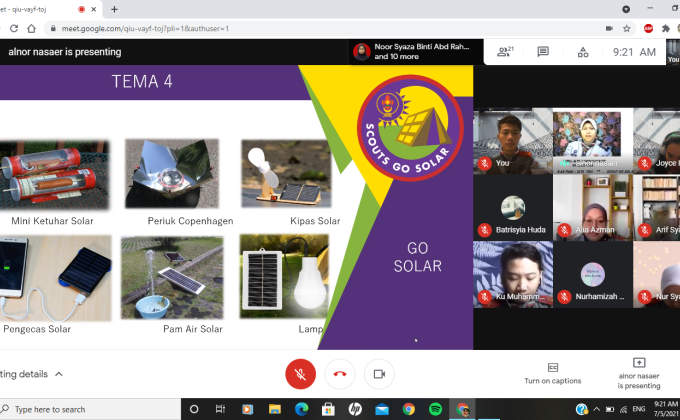680x420 pixels.
Task: Open activities shapes icon
Action: pos(583,52)
